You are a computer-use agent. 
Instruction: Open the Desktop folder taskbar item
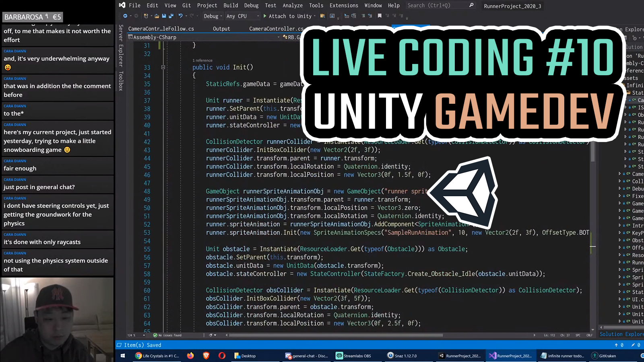tap(245, 356)
